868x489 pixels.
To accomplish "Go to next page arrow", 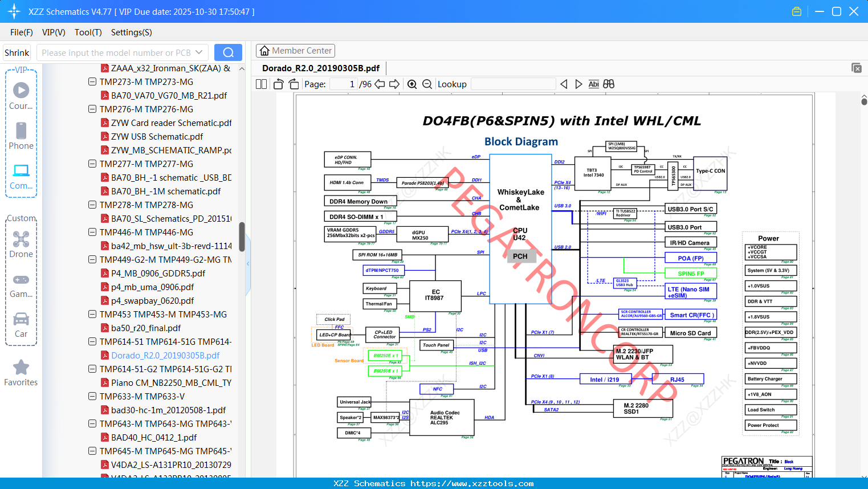I will pyautogui.click(x=394, y=84).
